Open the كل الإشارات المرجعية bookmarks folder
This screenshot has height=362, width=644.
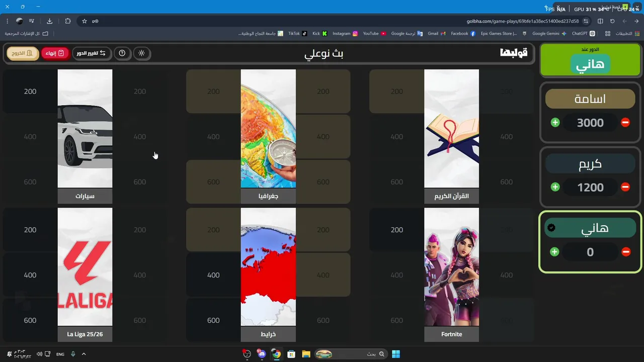(27, 34)
